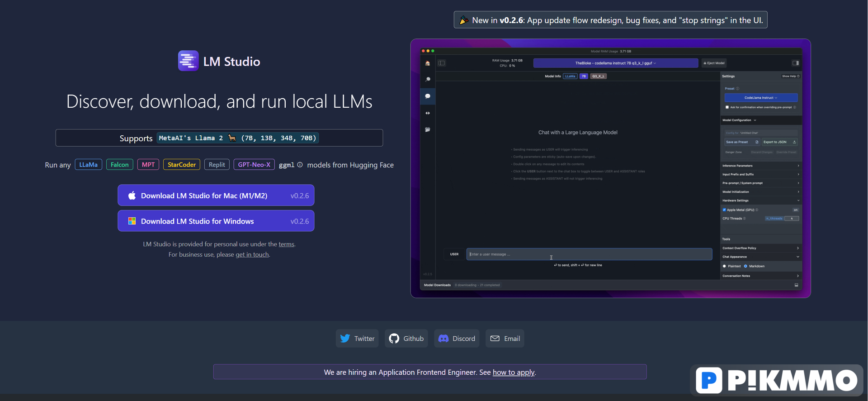Click the GPT-Neo-X model tag

click(254, 165)
